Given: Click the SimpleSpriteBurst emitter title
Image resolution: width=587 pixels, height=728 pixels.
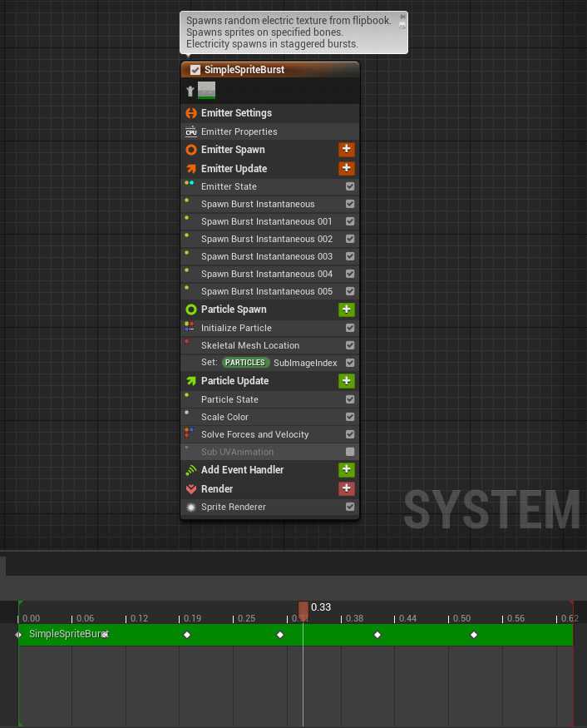Looking at the screenshot, I should coord(244,70).
